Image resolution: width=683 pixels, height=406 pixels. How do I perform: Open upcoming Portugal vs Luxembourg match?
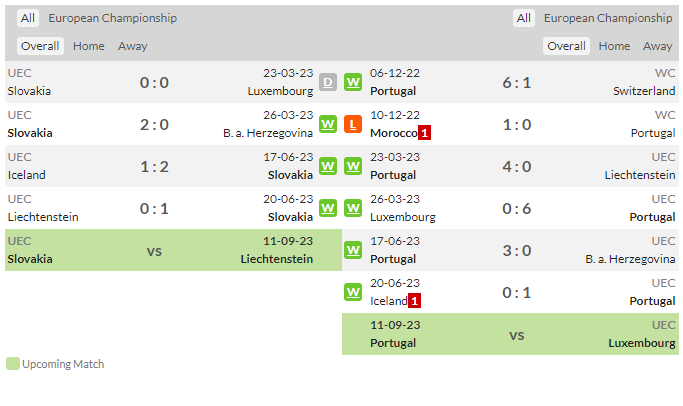click(510, 334)
